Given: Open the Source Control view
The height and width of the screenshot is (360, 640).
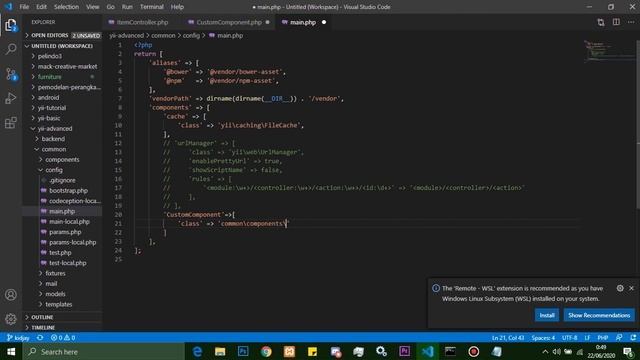Looking at the screenshot, I should 11,74.
